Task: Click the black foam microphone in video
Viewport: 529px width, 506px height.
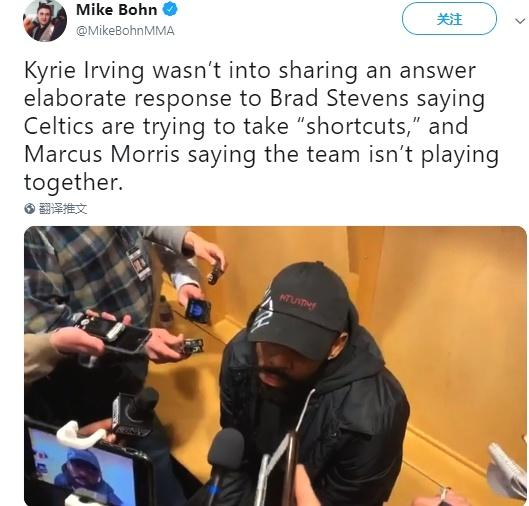Action: pyautogui.click(x=225, y=449)
